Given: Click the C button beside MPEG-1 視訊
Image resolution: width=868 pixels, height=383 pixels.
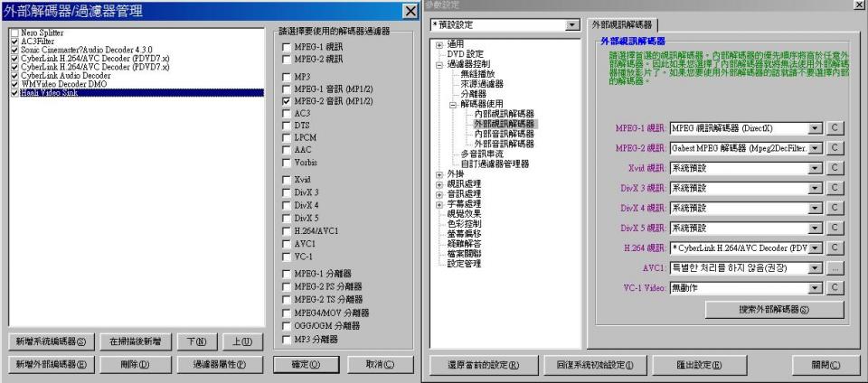Looking at the screenshot, I should coord(835,128).
